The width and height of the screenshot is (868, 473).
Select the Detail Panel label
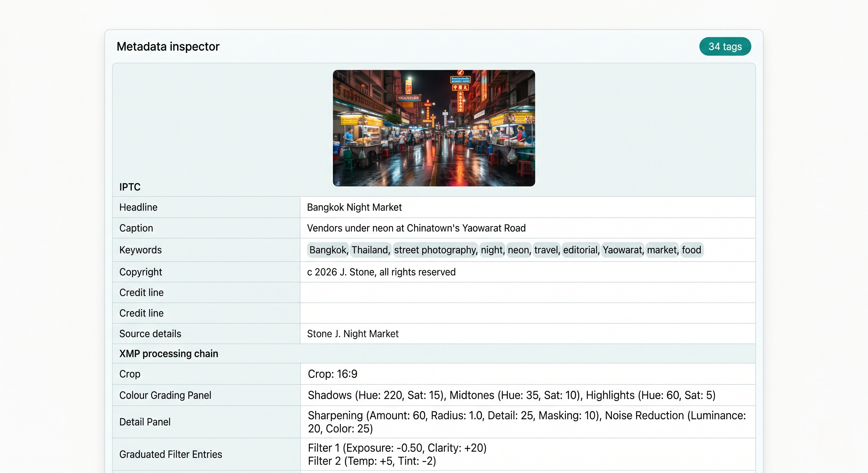point(145,422)
